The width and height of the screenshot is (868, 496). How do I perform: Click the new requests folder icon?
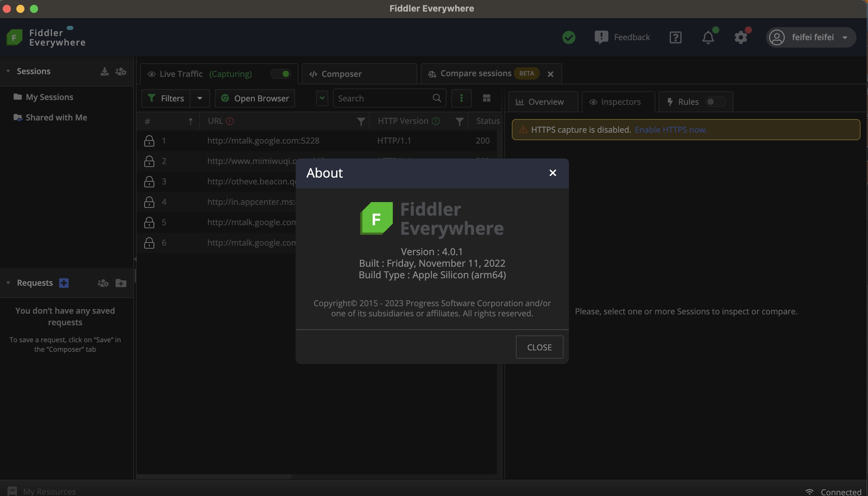(x=121, y=283)
